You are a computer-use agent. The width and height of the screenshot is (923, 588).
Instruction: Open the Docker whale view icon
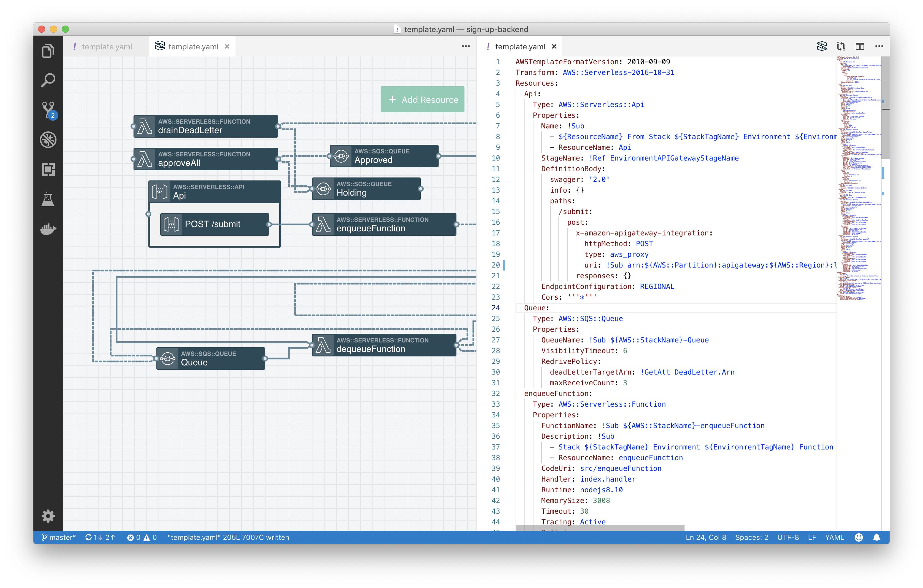48,229
